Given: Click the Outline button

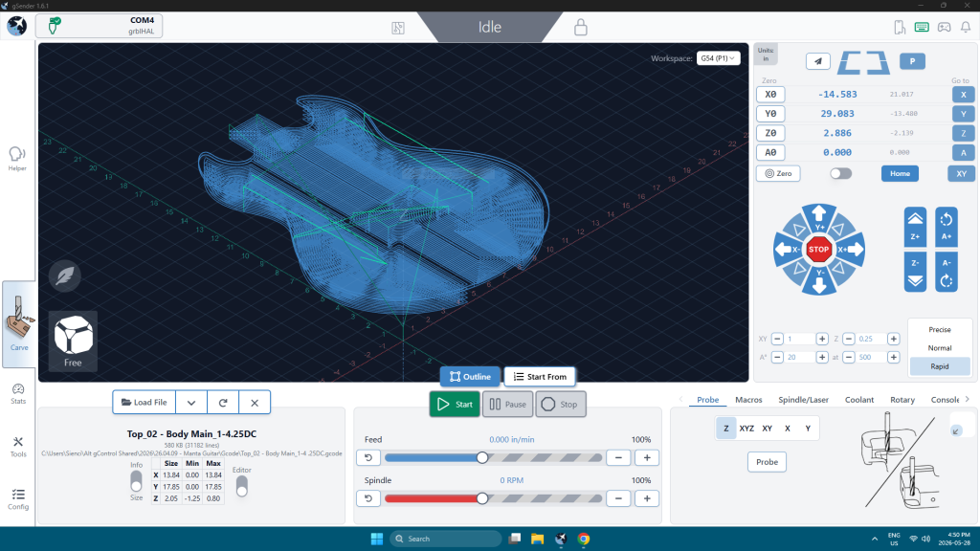Looking at the screenshot, I should [470, 377].
